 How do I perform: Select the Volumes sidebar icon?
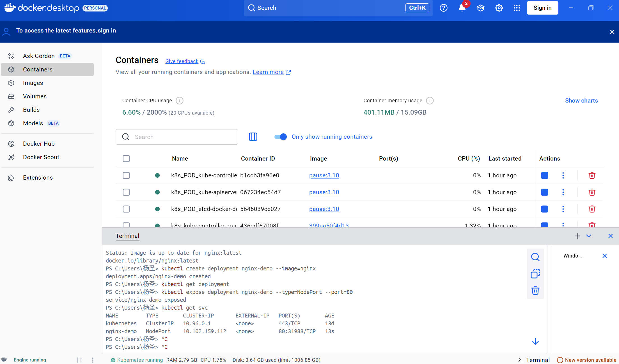(11, 96)
